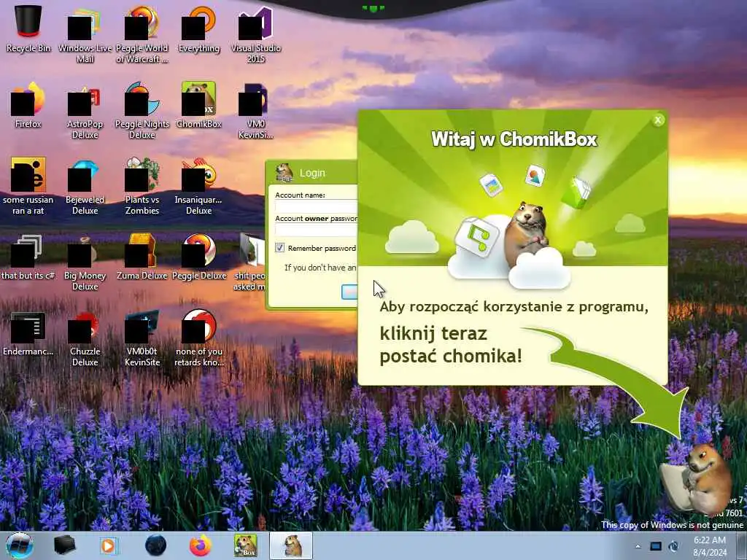This screenshot has height=560, width=747.
Task: Select the 'that but its c#' icon
Action: coord(28,256)
